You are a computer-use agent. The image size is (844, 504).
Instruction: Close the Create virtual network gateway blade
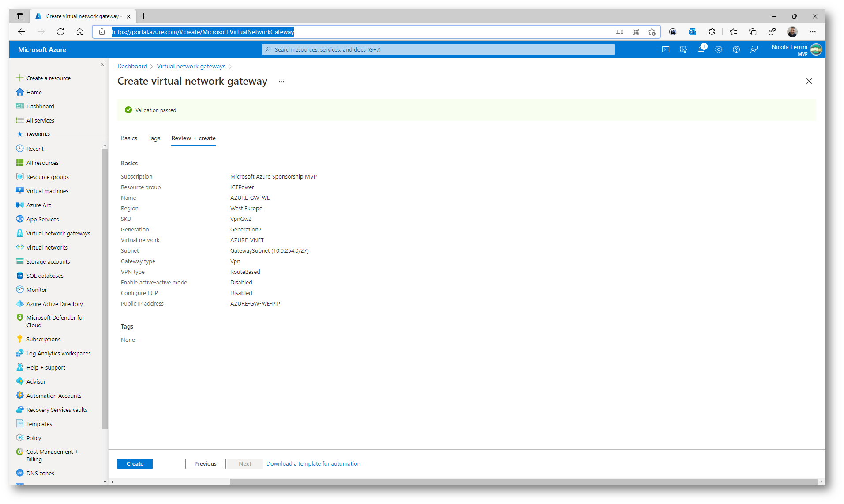coord(809,81)
